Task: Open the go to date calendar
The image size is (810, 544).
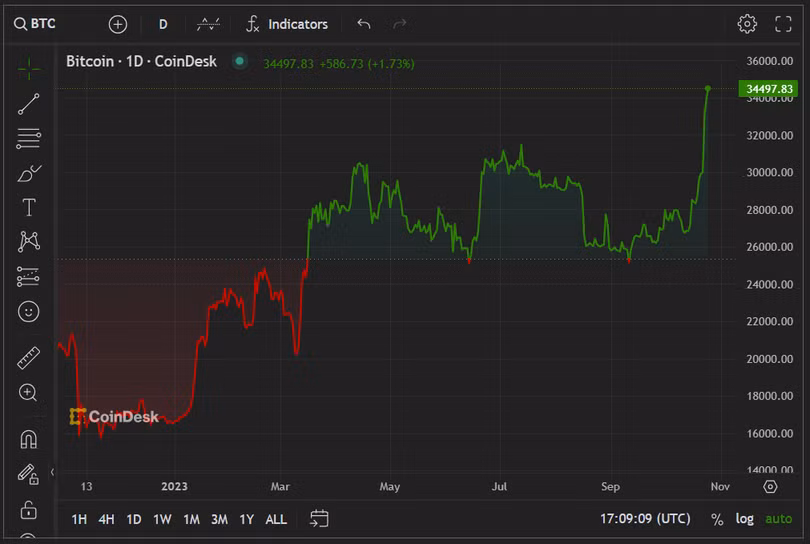Action: click(319, 519)
